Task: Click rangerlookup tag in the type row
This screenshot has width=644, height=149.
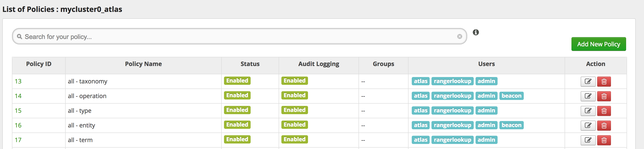Action: coord(452,110)
